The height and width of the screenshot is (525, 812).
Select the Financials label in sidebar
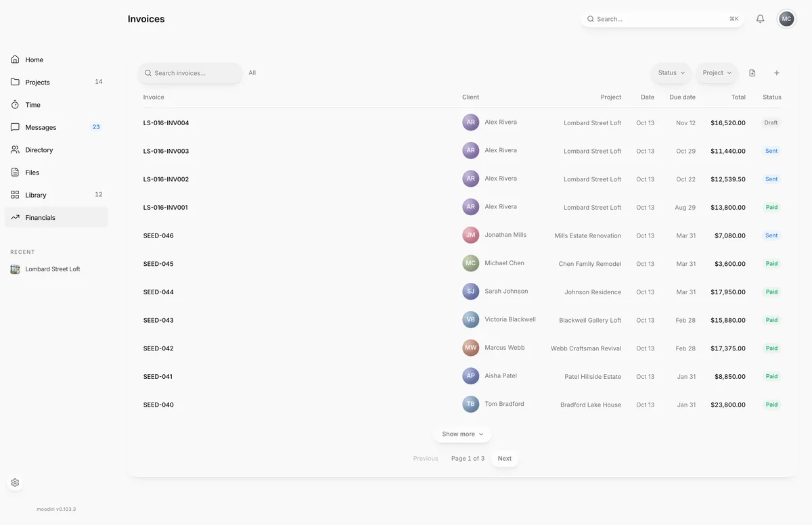(41, 218)
